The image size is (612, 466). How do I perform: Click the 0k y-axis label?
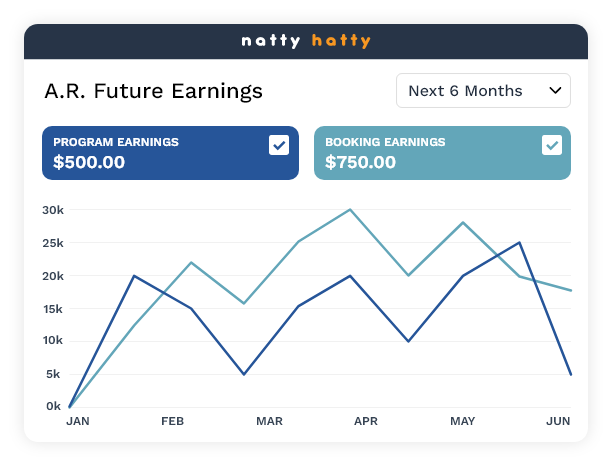[54, 407]
